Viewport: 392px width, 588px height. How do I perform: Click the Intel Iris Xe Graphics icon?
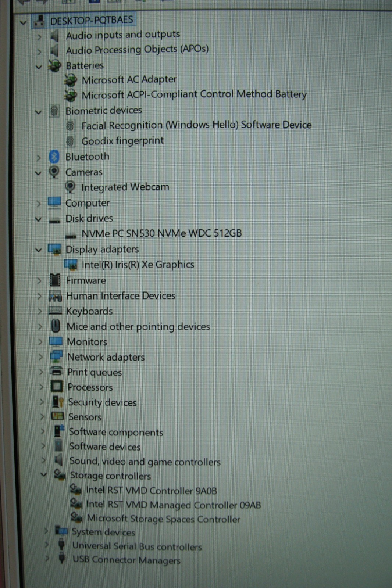click(71, 265)
